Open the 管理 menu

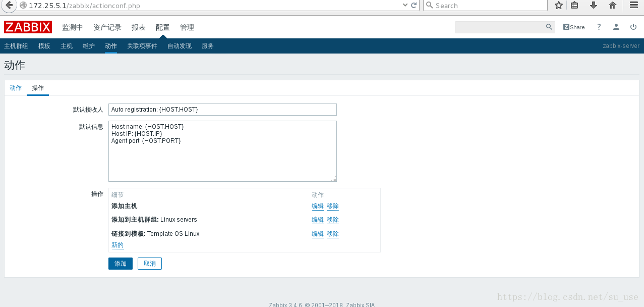187,27
